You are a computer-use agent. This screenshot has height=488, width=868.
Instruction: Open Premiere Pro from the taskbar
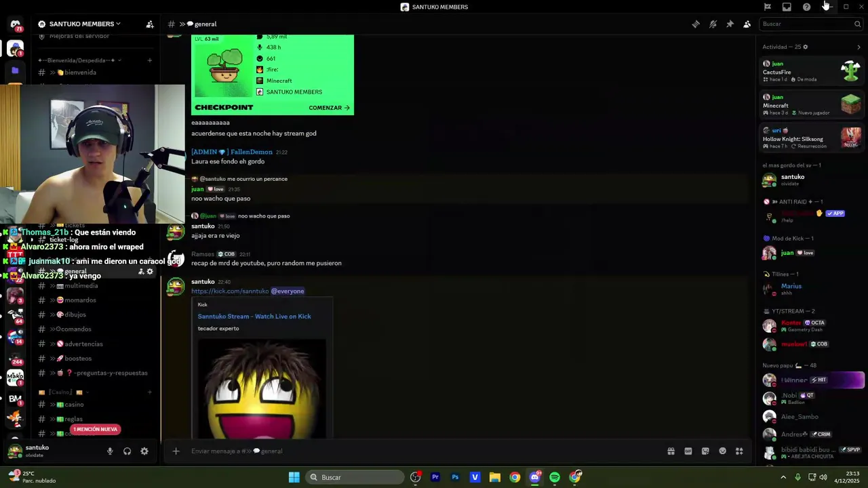click(x=435, y=477)
